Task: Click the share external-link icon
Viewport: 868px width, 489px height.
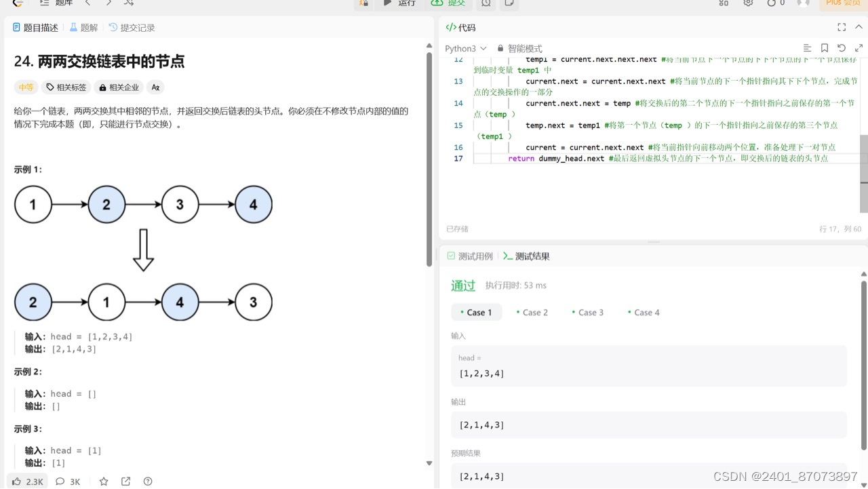Action: (x=125, y=482)
